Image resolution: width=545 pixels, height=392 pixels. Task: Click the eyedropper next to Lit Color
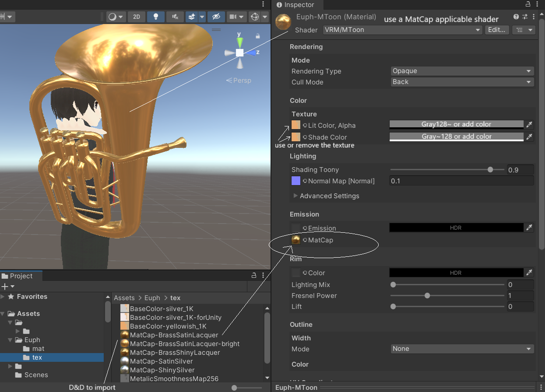click(529, 124)
